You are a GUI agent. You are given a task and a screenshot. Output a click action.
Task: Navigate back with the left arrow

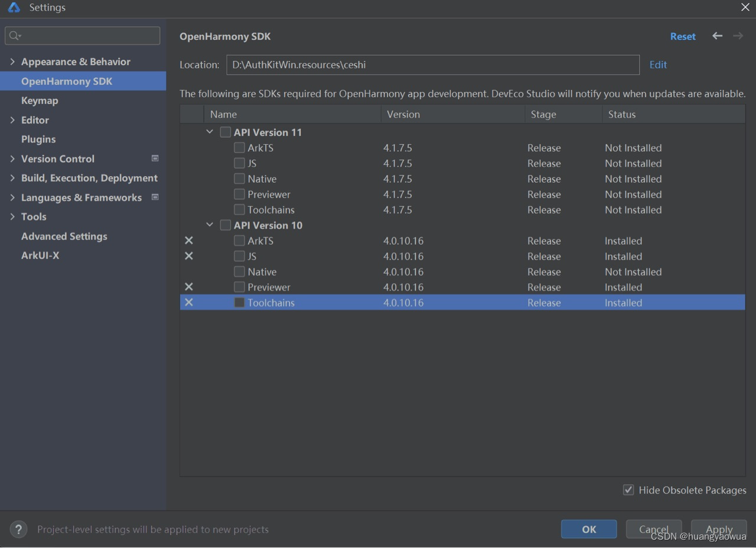[717, 36]
